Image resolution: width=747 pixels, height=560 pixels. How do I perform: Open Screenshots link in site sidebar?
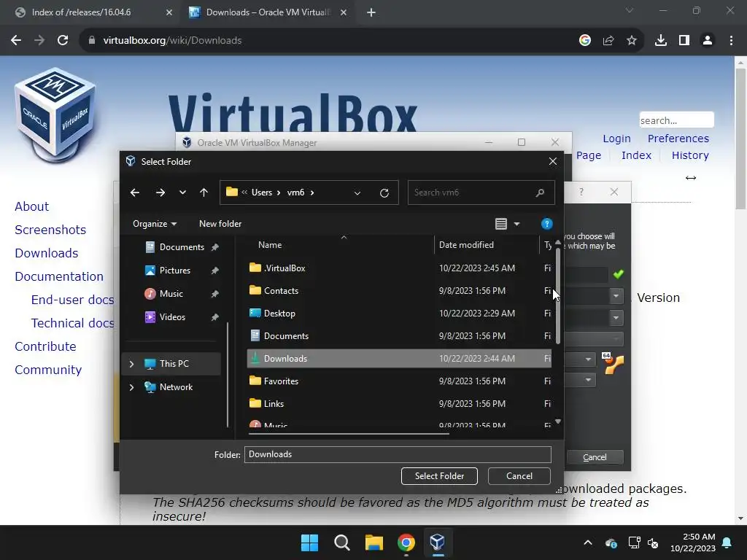[x=50, y=230]
